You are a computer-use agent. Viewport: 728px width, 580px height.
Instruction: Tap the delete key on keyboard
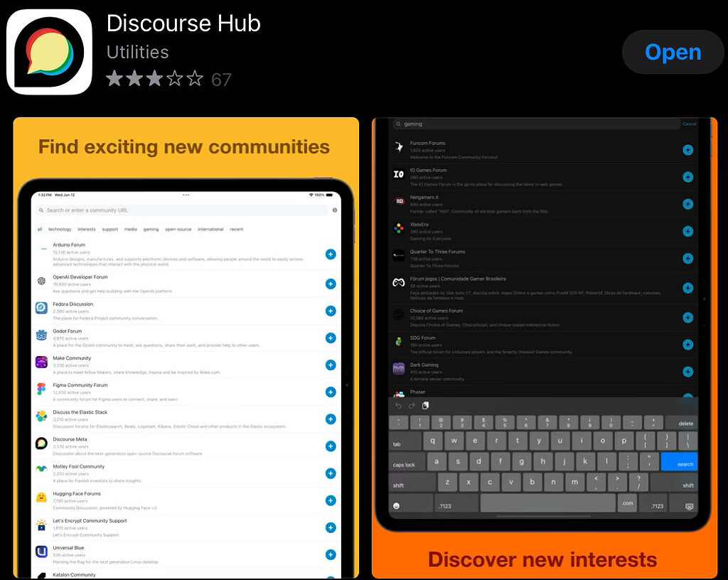click(682, 423)
